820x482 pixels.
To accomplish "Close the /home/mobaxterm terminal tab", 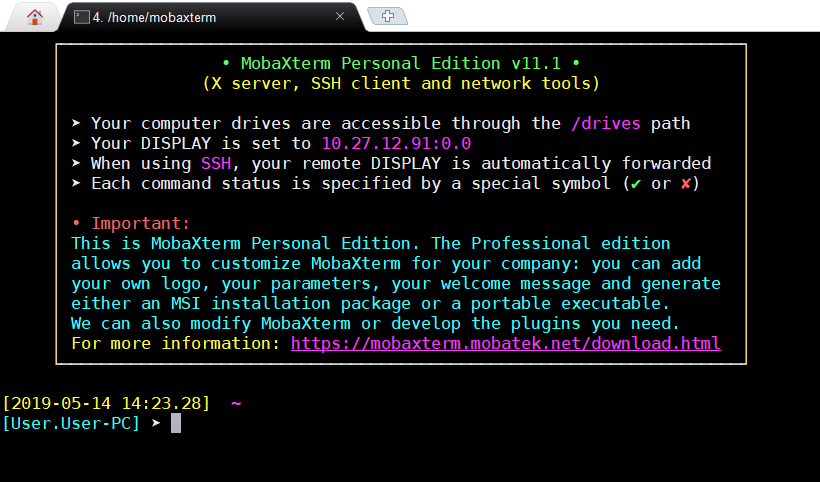I will point(340,16).
